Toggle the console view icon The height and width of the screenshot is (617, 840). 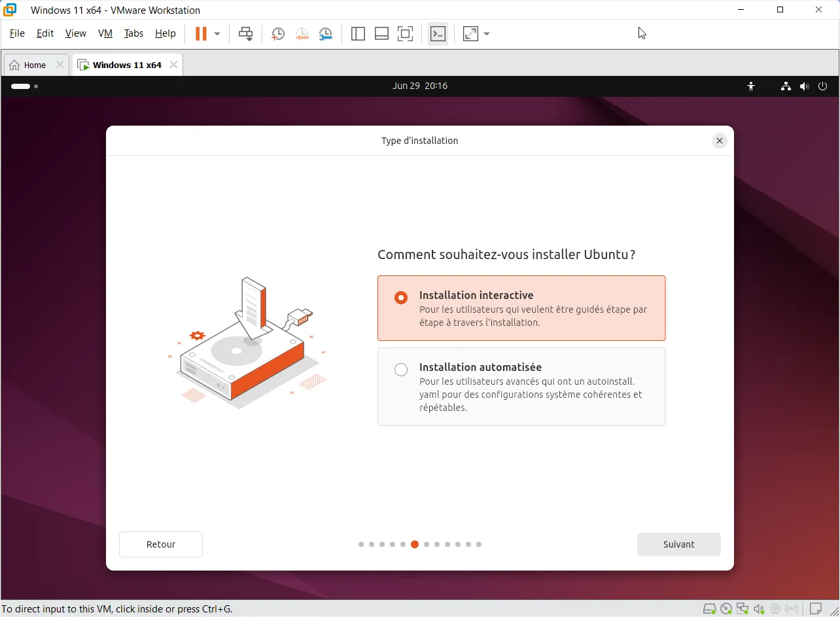coord(438,34)
